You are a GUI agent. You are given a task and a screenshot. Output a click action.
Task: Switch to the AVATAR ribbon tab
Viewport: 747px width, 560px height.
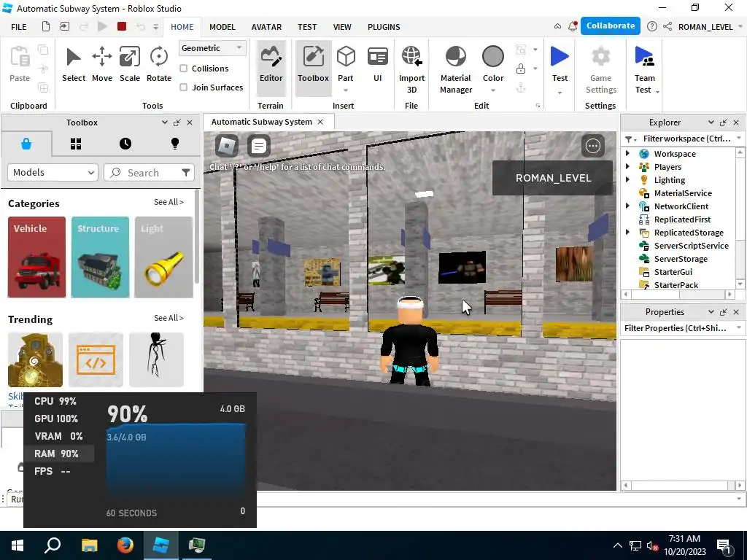click(266, 27)
